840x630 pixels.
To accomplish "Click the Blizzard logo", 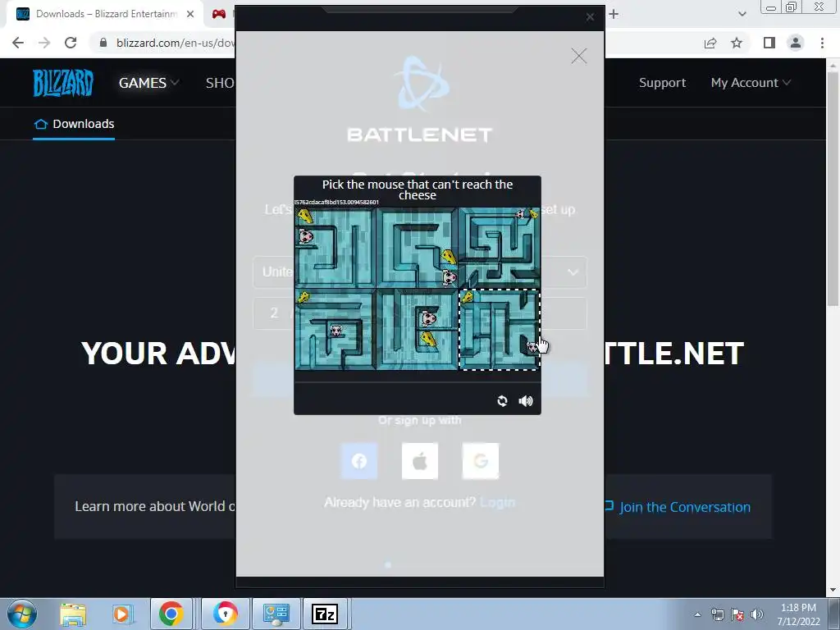I will pos(63,83).
